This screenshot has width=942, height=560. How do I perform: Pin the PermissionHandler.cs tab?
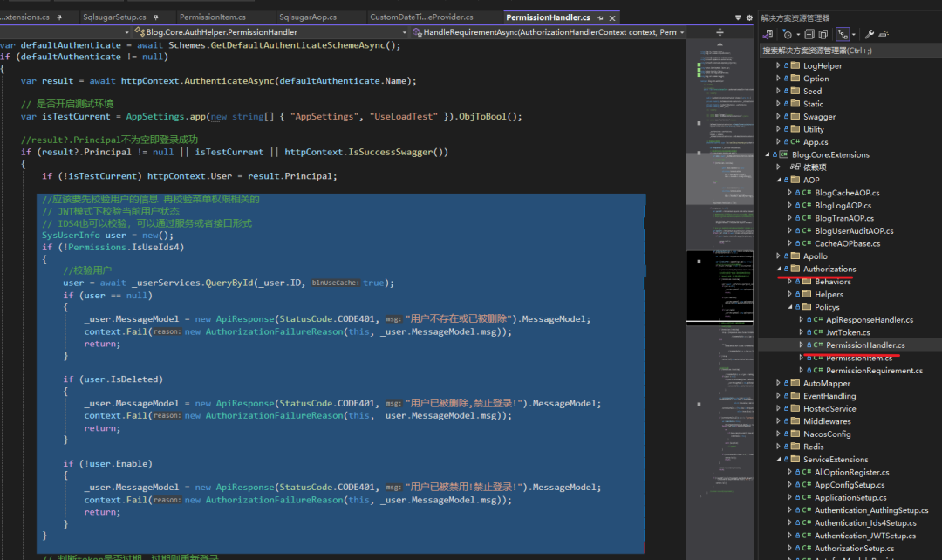click(x=600, y=17)
